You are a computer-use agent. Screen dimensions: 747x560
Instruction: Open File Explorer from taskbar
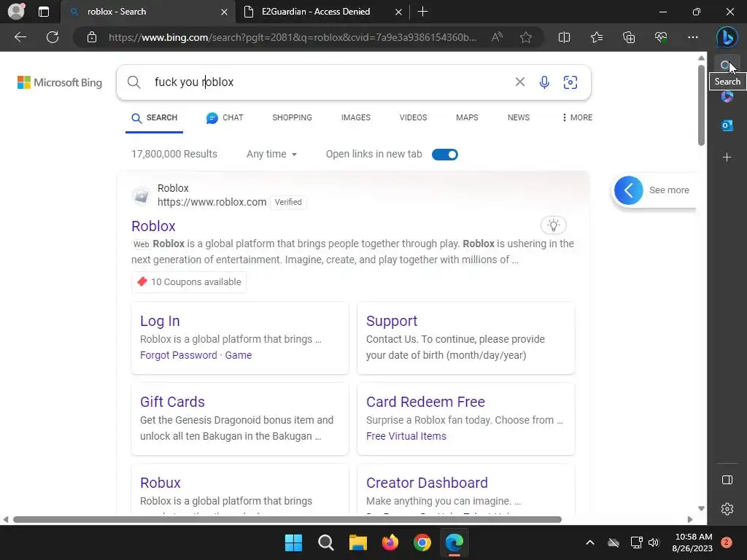tap(357, 542)
